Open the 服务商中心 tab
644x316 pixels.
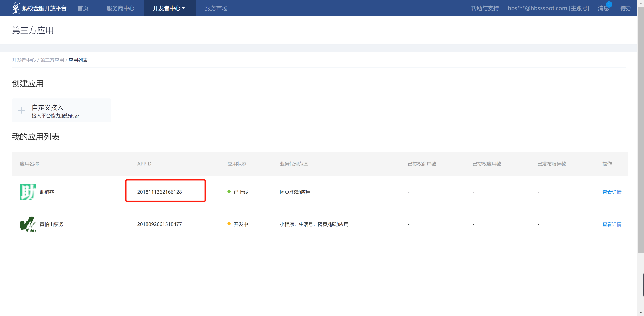click(x=121, y=8)
